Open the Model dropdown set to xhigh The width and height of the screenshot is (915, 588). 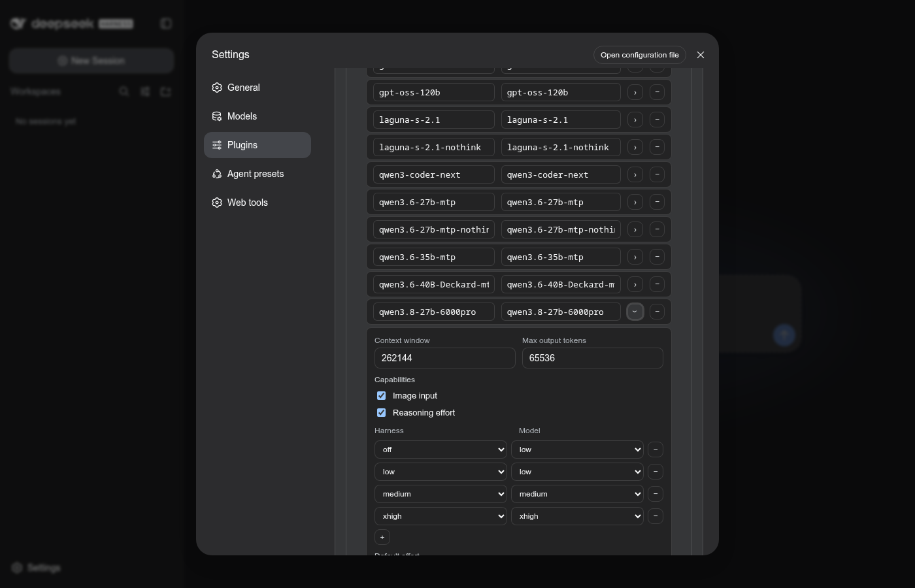point(577,516)
